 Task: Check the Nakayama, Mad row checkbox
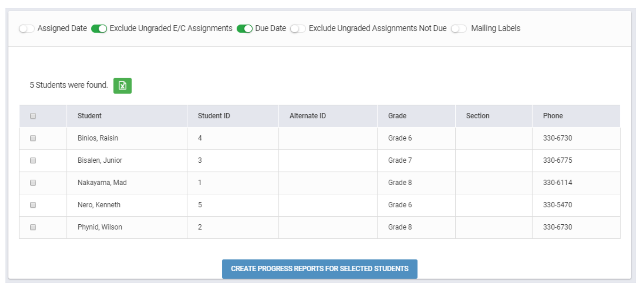pos(33,182)
